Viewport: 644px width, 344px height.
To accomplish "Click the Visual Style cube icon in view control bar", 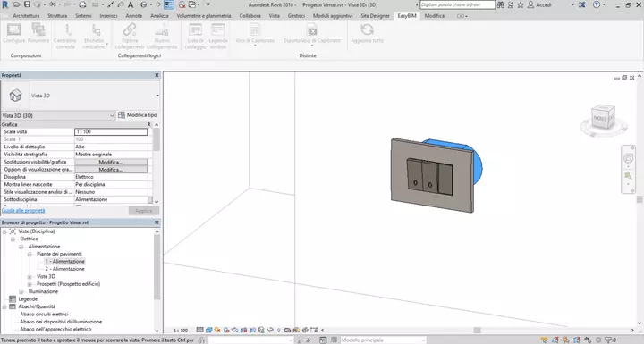I will [x=208, y=330].
